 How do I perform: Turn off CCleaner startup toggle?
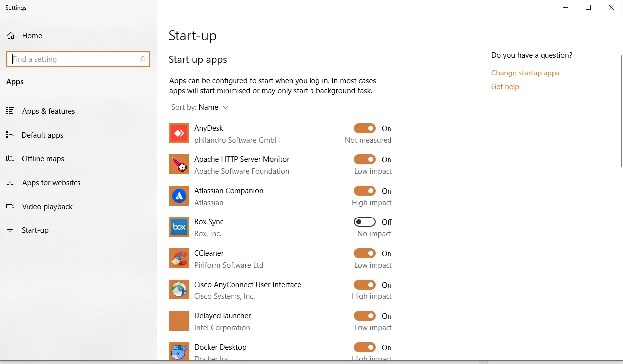(365, 253)
